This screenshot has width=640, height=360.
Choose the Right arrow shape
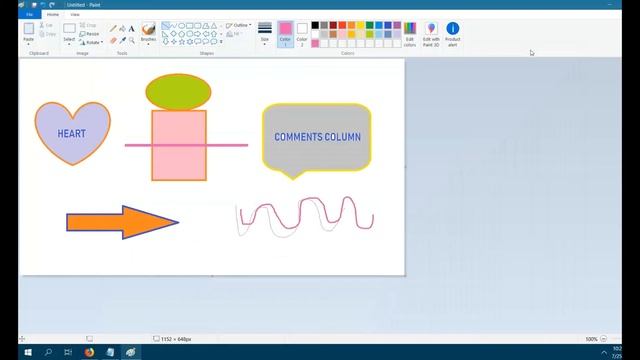[198, 34]
